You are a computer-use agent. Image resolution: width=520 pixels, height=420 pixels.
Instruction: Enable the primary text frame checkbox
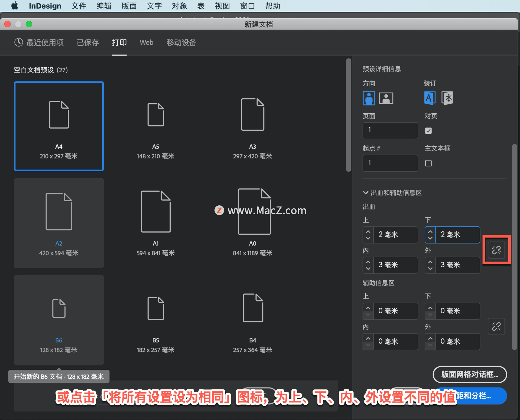428,163
